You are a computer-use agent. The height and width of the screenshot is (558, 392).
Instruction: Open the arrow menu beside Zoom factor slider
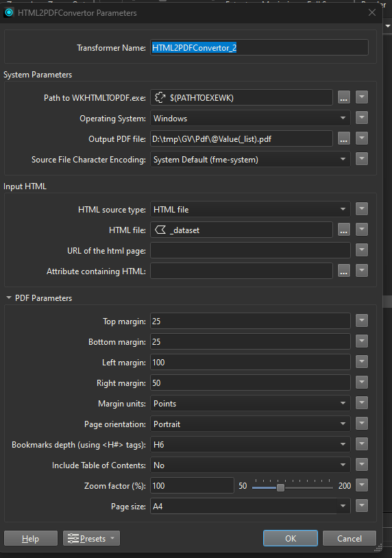362,485
